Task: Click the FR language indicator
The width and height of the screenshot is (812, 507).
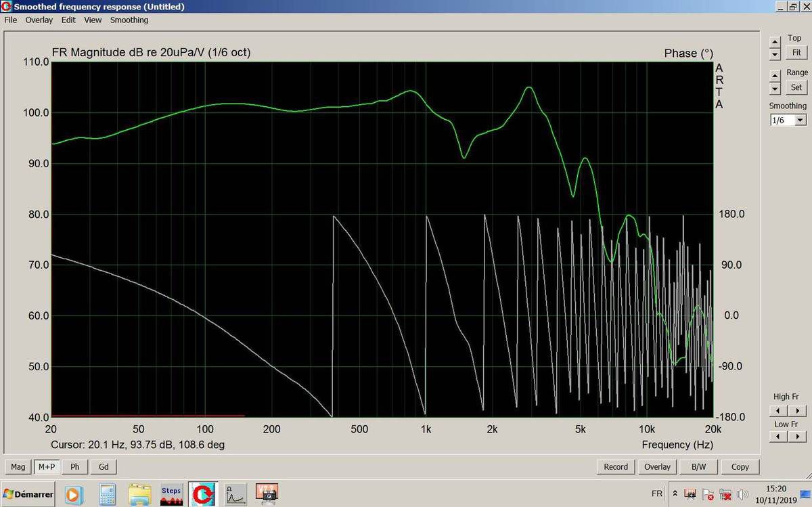Action: pos(656,494)
